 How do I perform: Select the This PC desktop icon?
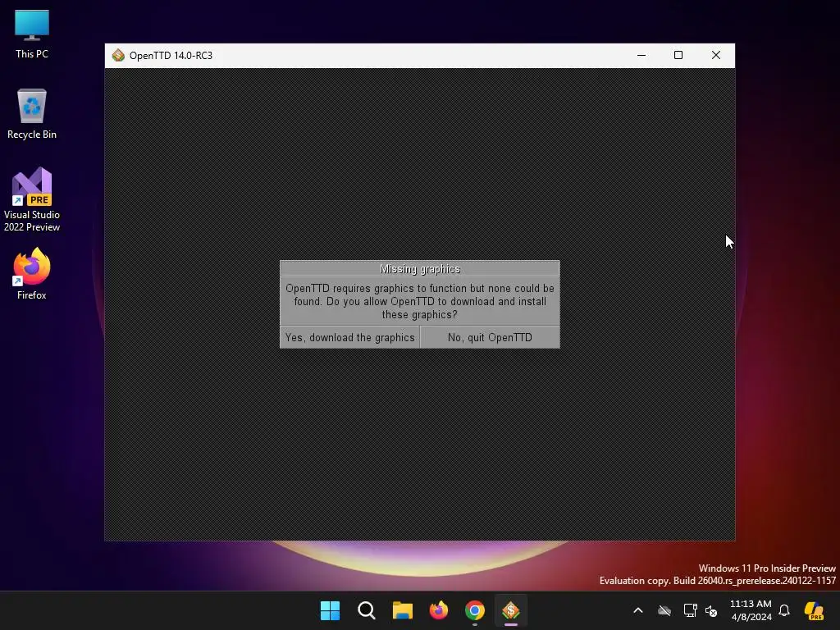coord(32,34)
